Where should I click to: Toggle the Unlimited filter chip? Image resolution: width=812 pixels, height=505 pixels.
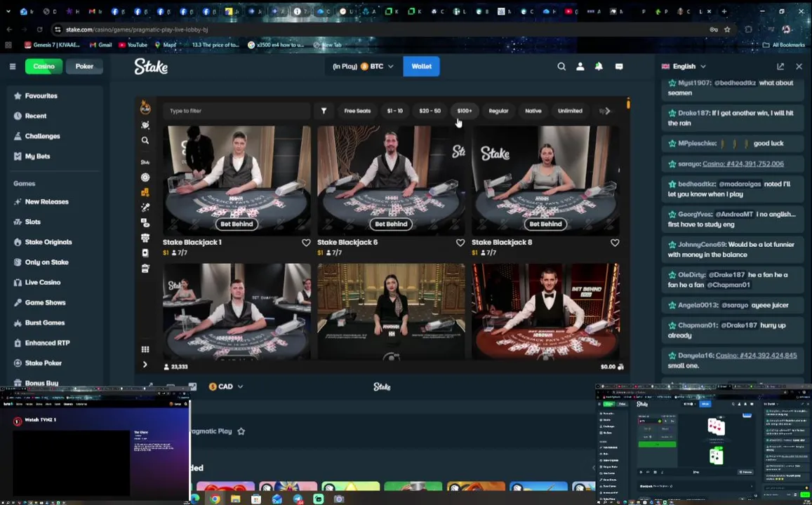(570, 111)
